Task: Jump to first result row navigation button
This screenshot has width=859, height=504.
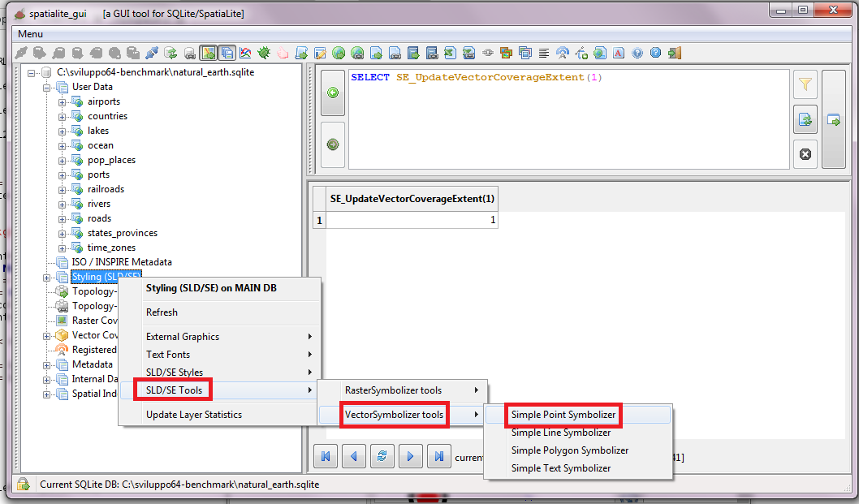Action: coord(326,456)
